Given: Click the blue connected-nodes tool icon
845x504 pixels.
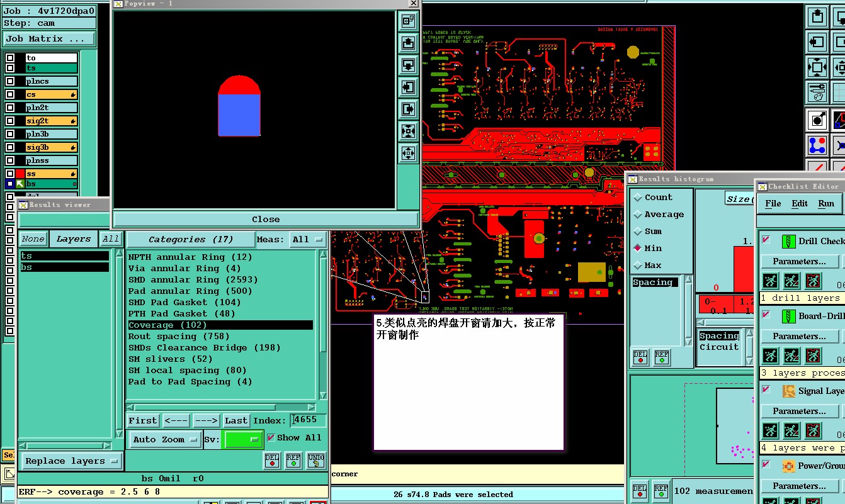Looking at the screenshot, I should (817, 145).
